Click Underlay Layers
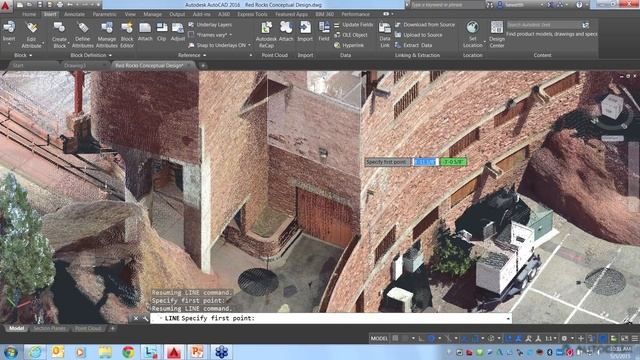640x360 pixels. [x=210, y=24]
